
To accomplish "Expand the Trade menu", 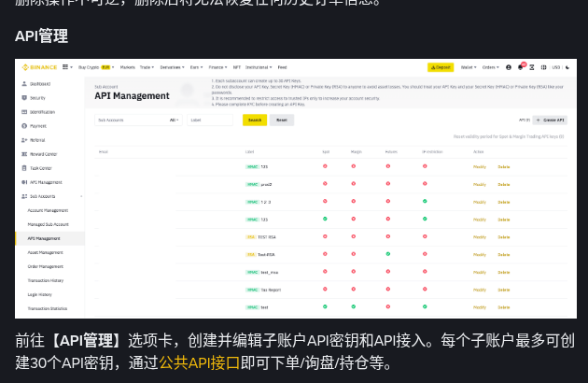I will pyautogui.click(x=147, y=67).
